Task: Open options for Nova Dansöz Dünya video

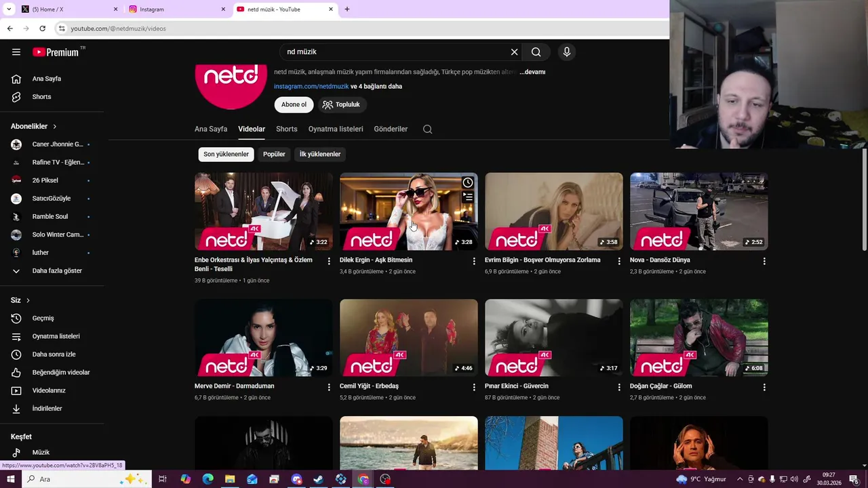Action: tap(764, 261)
